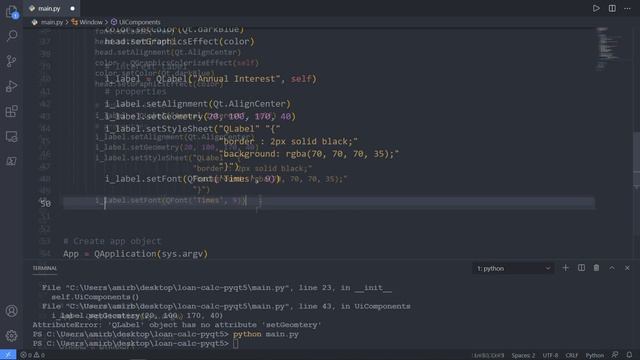Click main.py in the breadcrumb
The image size is (640, 360).
52,22
